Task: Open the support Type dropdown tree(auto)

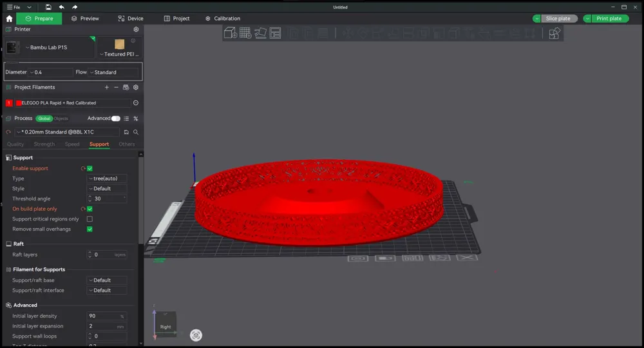Action: click(107, 179)
